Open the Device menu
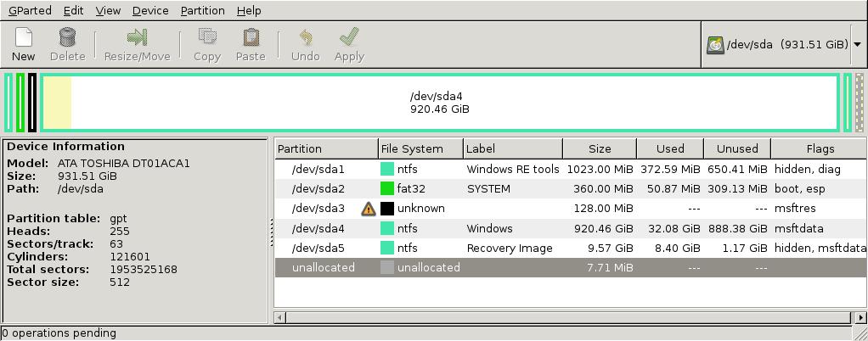The image size is (868, 341). [150, 10]
